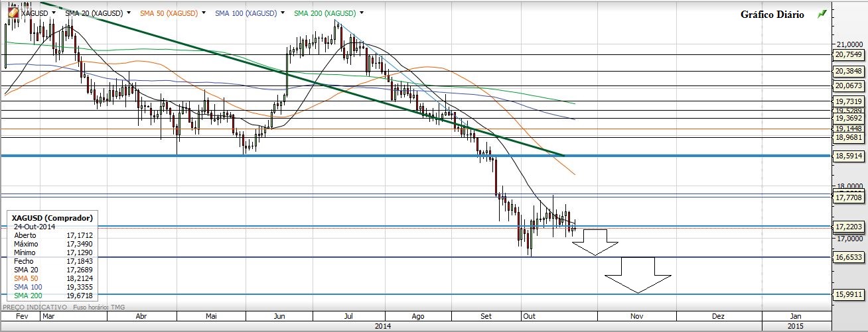
Task: Click the SMA 200 value 19,6718 row
Action: tap(53, 295)
